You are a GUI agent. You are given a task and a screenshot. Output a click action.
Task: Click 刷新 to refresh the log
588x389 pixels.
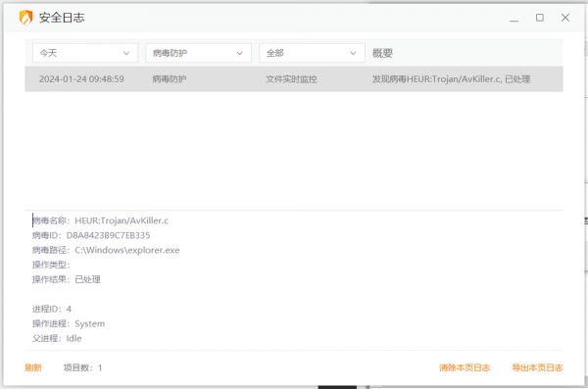click(33, 367)
